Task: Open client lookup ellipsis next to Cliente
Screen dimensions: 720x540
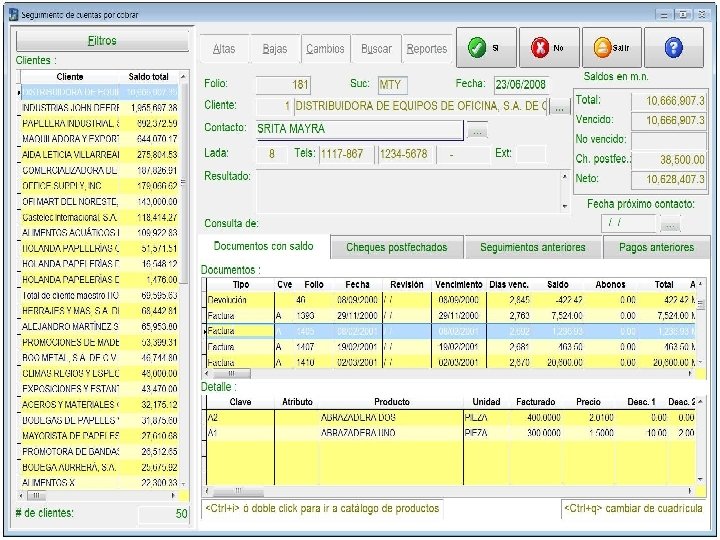Action: click(x=560, y=106)
